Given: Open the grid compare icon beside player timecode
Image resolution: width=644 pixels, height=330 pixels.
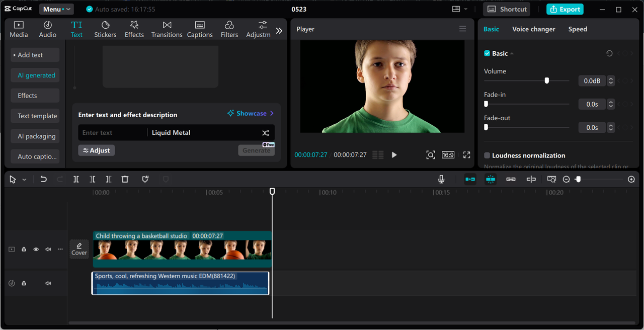Looking at the screenshot, I should (x=378, y=155).
